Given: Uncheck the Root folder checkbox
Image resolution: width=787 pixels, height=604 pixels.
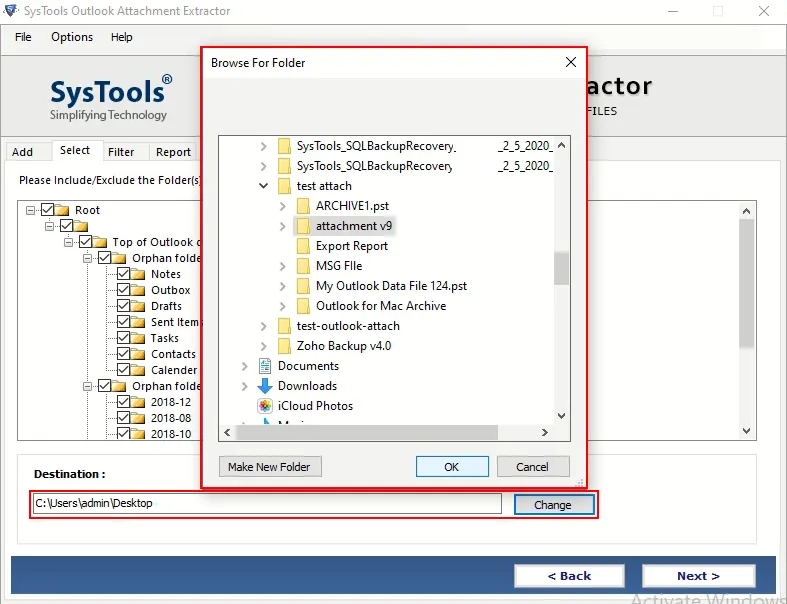Looking at the screenshot, I should [x=47, y=209].
